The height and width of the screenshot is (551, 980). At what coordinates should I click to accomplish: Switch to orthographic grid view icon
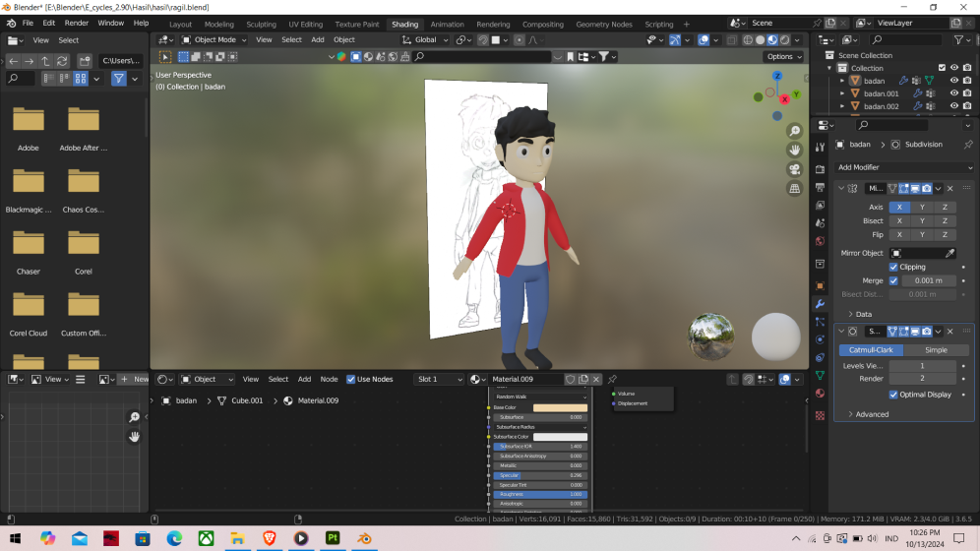794,188
